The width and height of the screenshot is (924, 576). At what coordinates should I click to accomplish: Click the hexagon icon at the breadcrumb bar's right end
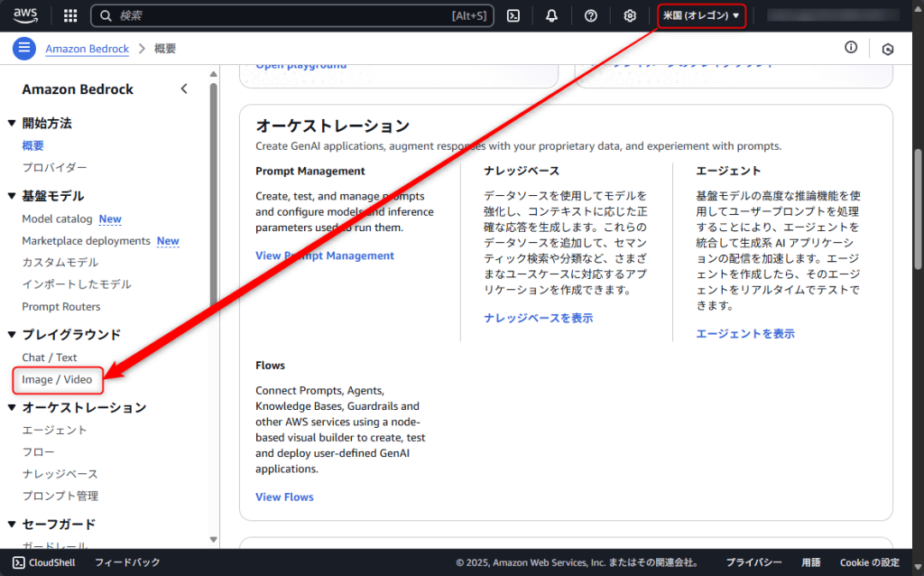pyautogui.click(x=888, y=49)
